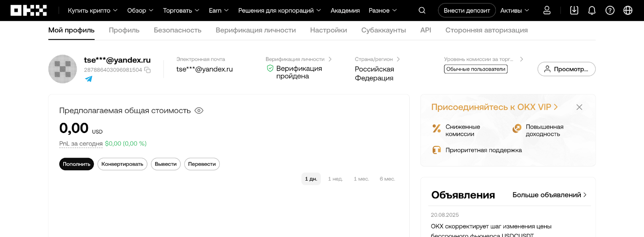Image resolution: width=644 pixels, height=237 pixels.
Task: Click the download app icon
Action: click(574, 10)
